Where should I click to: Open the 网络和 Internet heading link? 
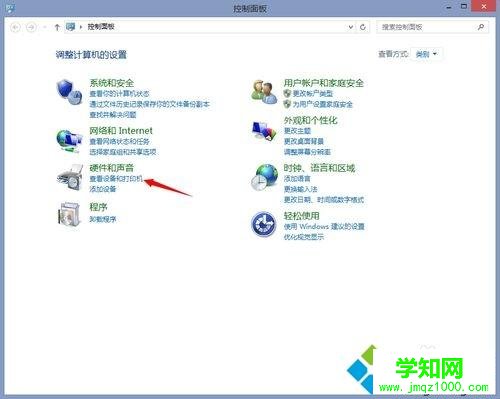point(121,130)
